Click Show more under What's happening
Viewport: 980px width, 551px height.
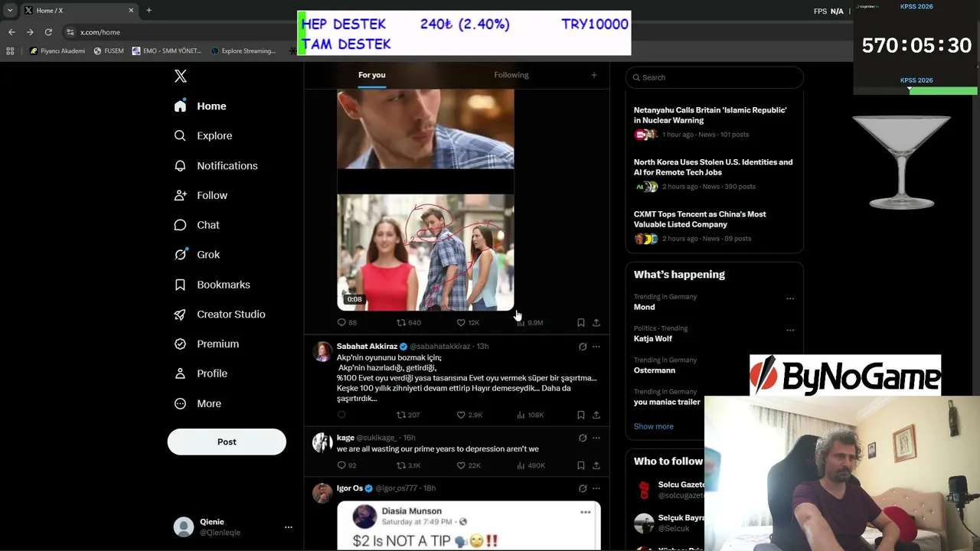[x=654, y=426]
